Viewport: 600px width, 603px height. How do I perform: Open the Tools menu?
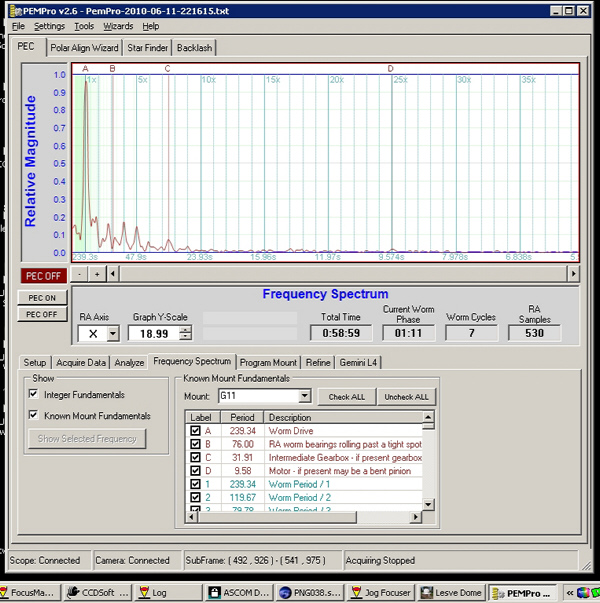[x=84, y=26]
